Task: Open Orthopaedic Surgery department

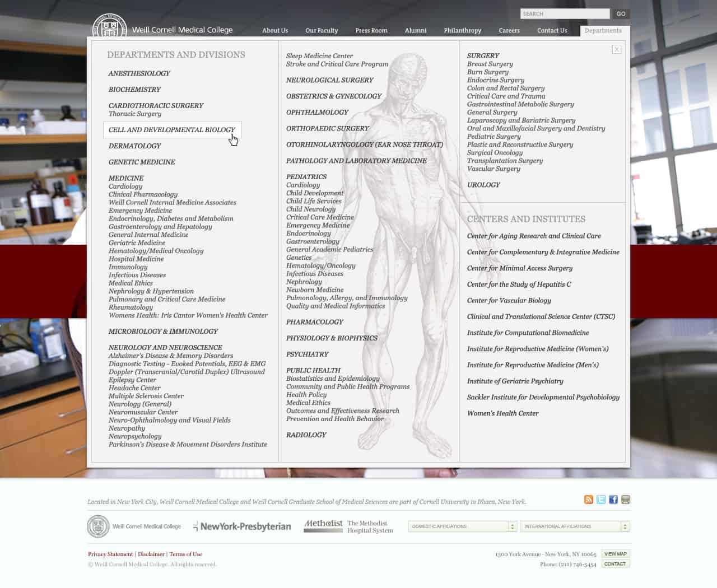Action: point(327,129)
